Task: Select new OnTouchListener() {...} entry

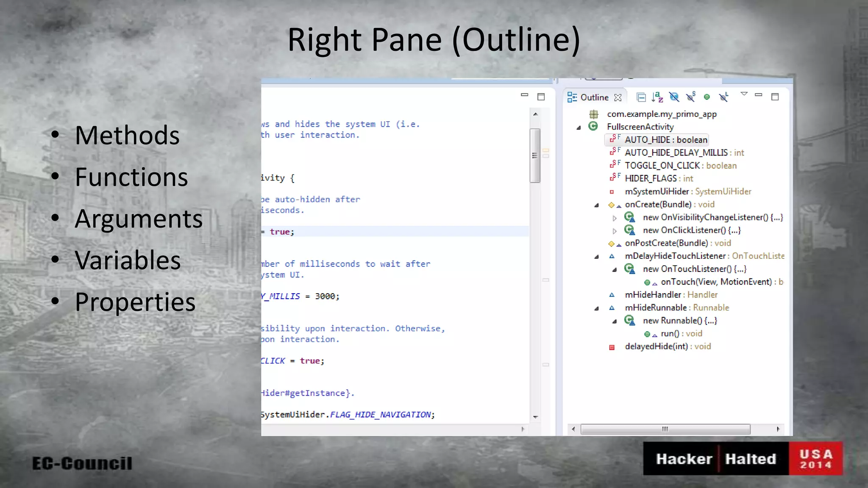Action: click(695, 269)
